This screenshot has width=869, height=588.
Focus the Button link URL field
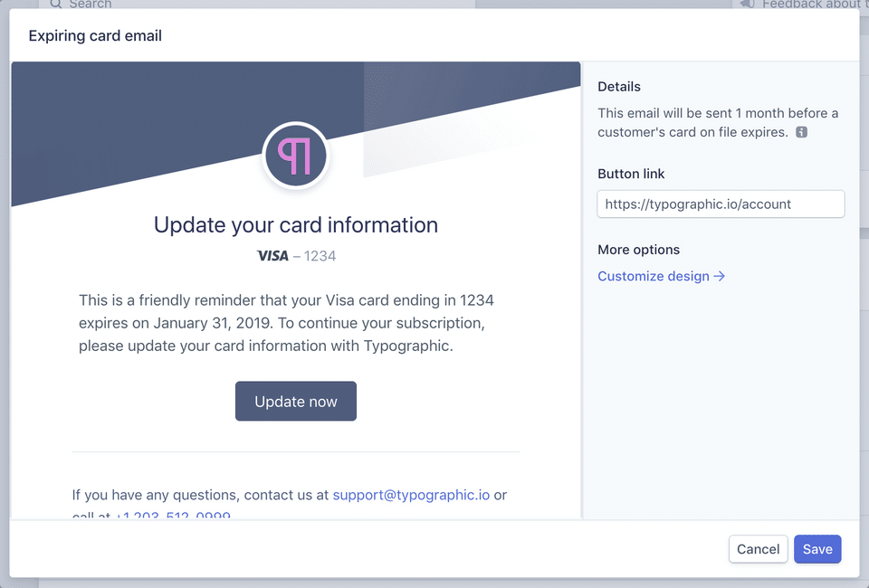721,204
